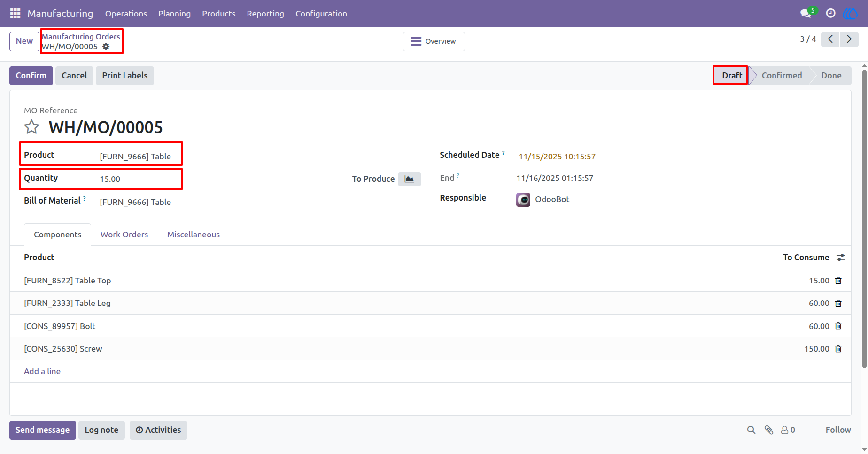Search messages in chatter magnifier icon
The width and height of the screenshot is (868, 454).
(752, 430)
